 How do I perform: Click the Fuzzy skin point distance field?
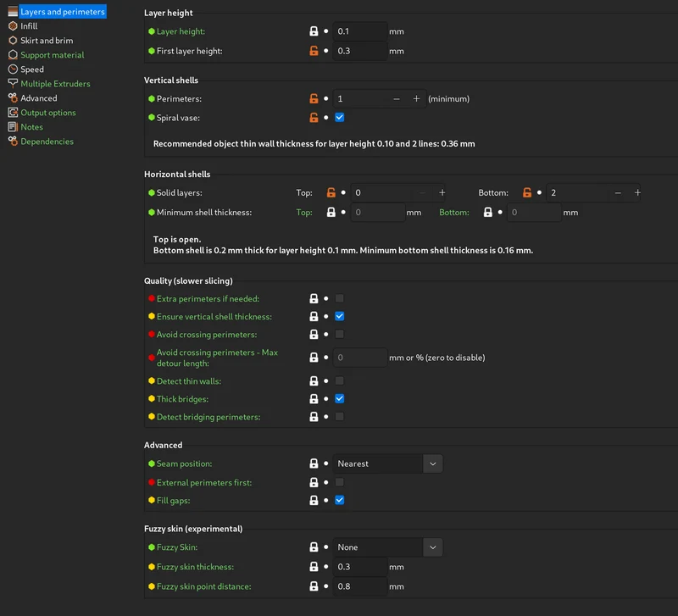pyautogui.click(x=359, y=586)
